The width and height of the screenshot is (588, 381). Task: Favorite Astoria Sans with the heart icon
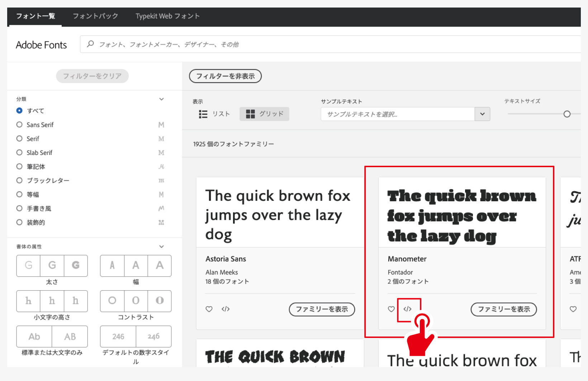[209, 309]
